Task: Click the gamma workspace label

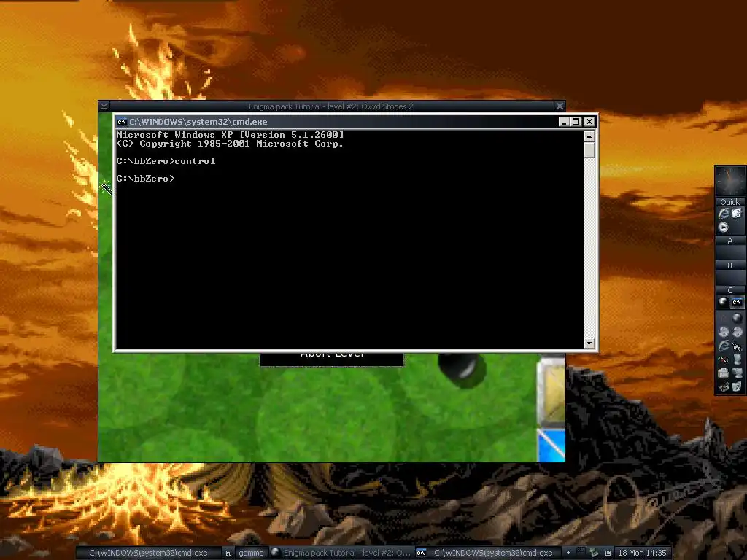Action: (251, 553)
